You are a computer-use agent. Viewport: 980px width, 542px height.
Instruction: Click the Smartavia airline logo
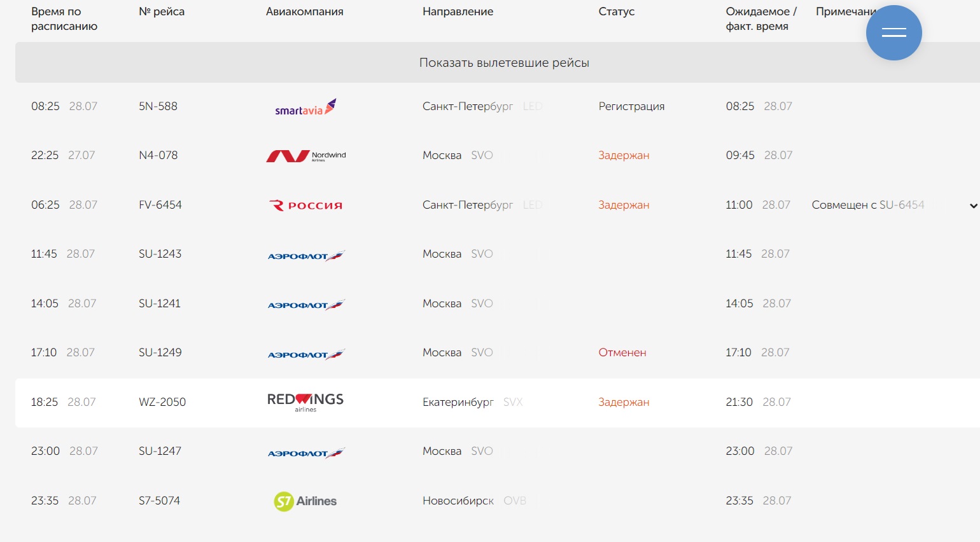305,107
